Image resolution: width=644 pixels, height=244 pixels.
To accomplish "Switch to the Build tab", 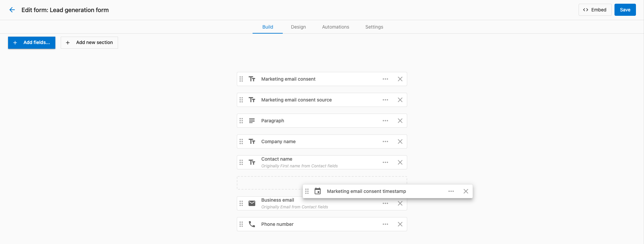I will click(268, 27).
